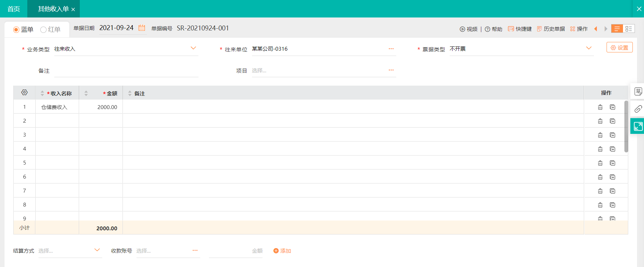This screenshot has width=644, height=267.
Task: Switch to the 首页 tab
Action: 14,9
